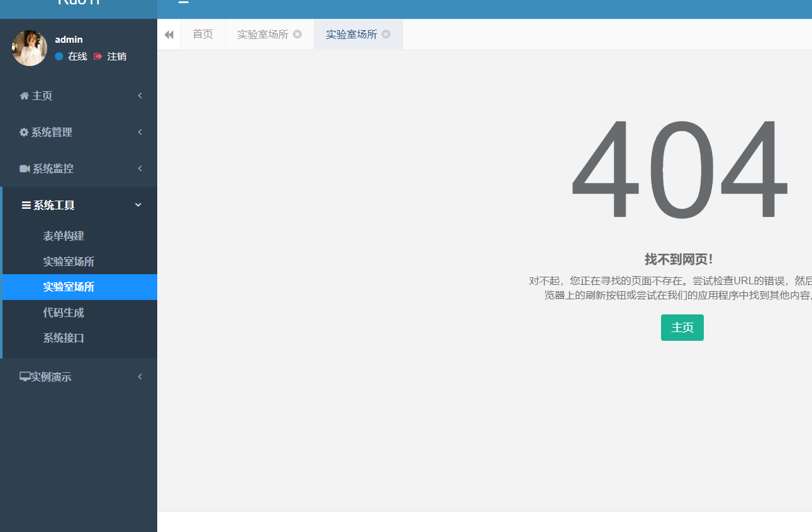
Task: Click the camera icon next to 系统监控
Action: pyautogui.click(x=24, y=169)
